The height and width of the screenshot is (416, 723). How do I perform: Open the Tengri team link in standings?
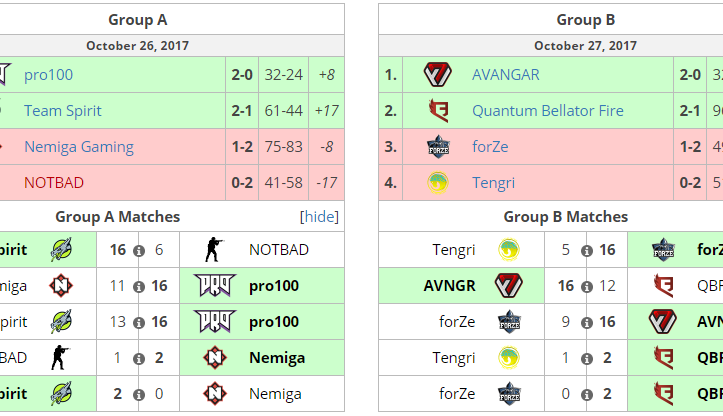pos(493,183)
